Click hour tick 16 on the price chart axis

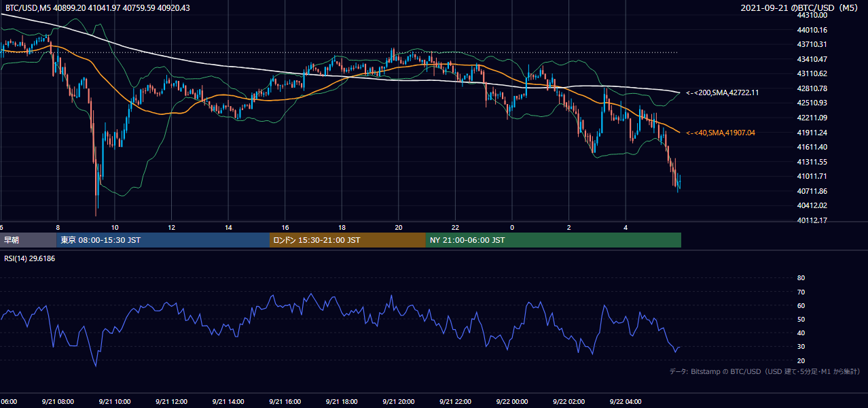(x=285, y=227)
